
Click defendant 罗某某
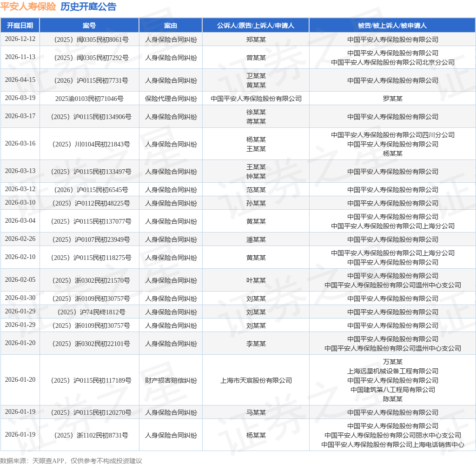[392, 99]
